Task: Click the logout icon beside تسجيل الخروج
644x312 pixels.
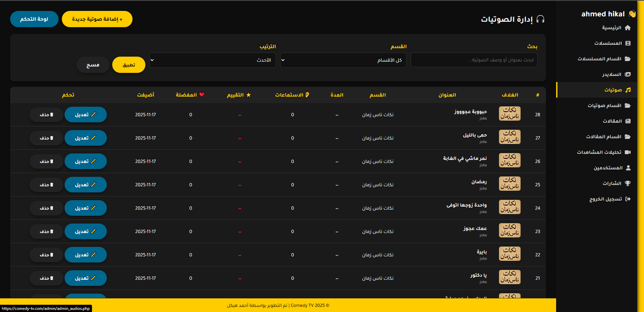Action: [x=627, y=199]
